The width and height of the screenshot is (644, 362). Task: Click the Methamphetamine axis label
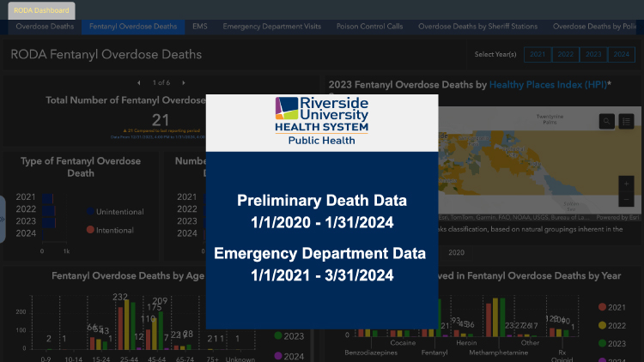click(499, 353)
